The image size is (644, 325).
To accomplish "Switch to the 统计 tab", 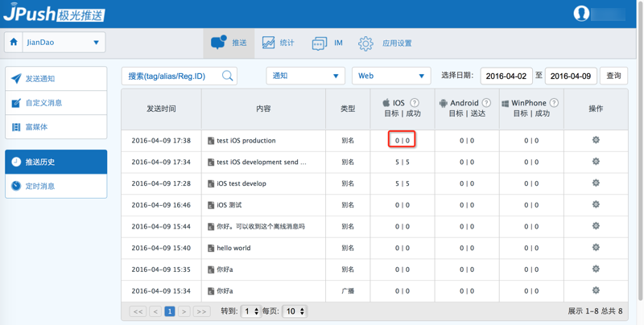I will point(279,43).
